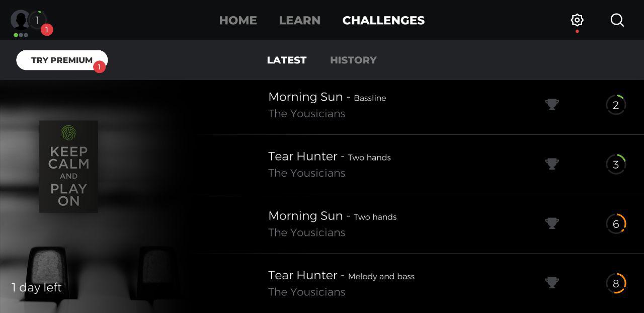The height and width of the screenshot is (313, 644).
Task: Select the level 8 difficulty ring
Action: point(616,283)
